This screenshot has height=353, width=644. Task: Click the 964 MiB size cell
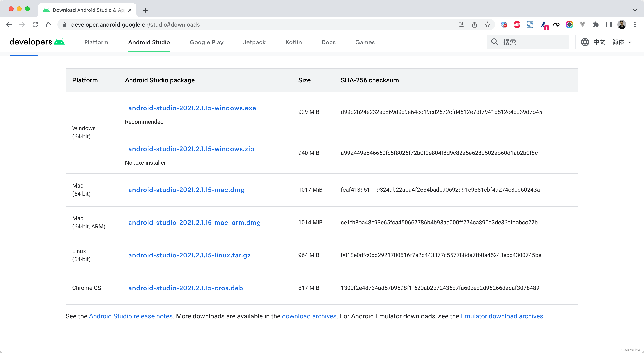pos(308,255)
